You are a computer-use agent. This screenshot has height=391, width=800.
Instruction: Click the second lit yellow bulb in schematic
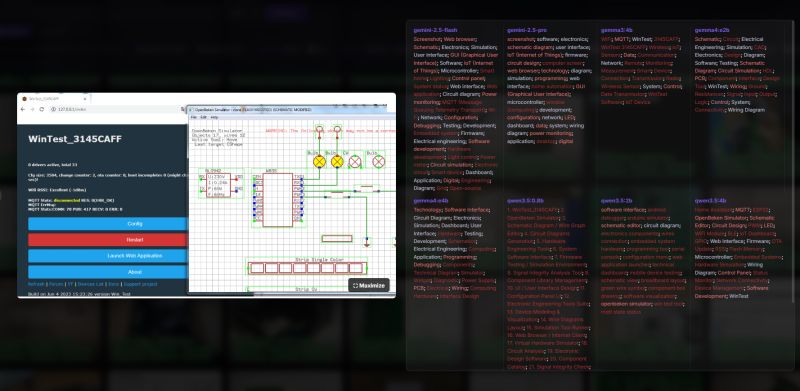[337, 162]
